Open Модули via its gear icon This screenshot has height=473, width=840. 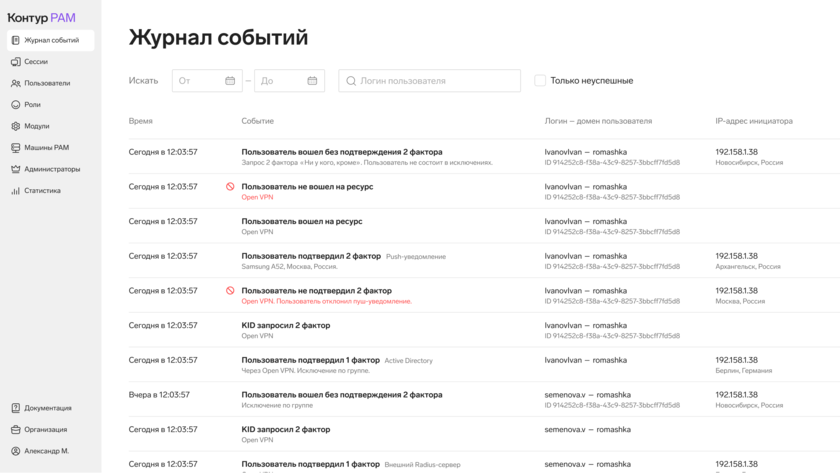(x=16, y=126)
